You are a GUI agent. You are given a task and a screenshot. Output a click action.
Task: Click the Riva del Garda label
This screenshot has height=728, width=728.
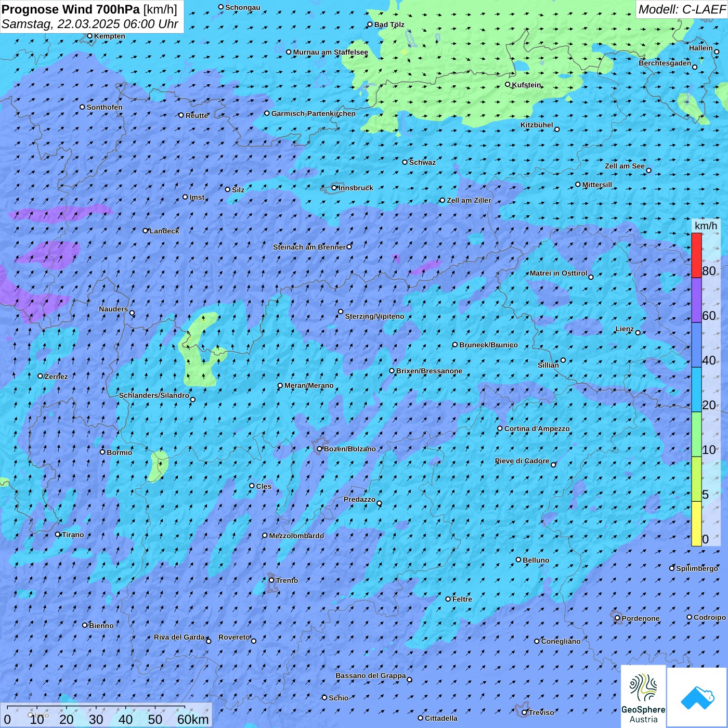[x=179, y=637]
